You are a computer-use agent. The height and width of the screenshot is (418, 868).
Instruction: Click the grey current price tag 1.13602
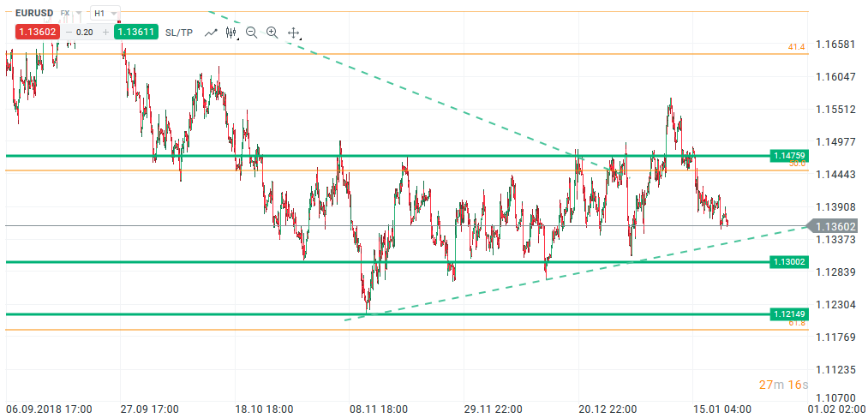(833, 226)
